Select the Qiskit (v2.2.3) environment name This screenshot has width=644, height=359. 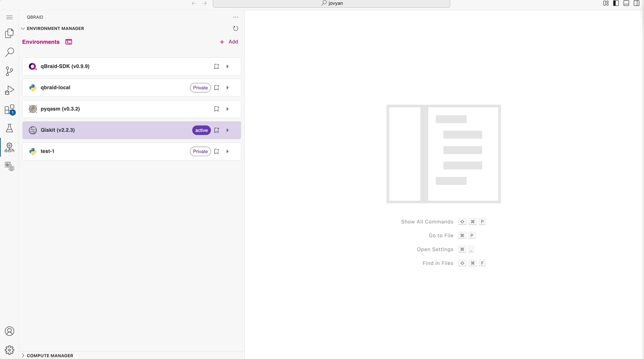tap(58, 130)
